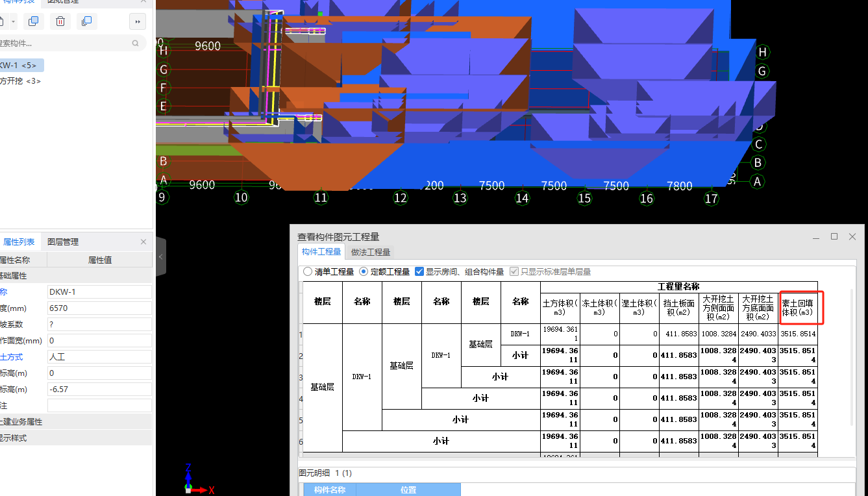868x496 pixels.
Task: Toggle 只显示标准层单层量 checkbox
Action: pyautogui.click(x=515, y=271)
